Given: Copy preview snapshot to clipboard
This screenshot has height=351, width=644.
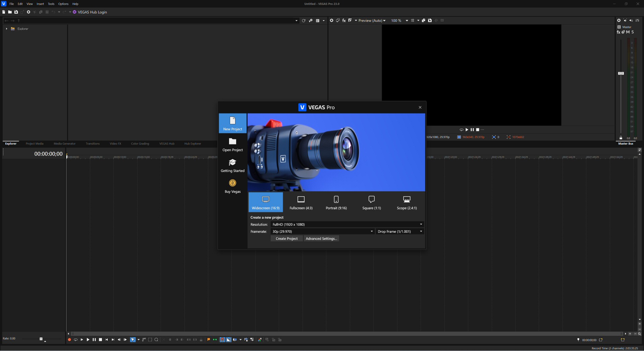Looking at the screenshot, I should 424,20.
